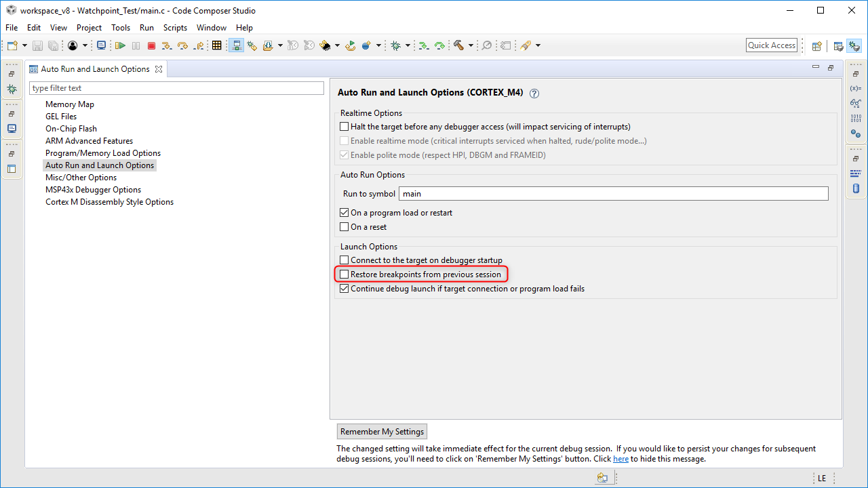Toggle the highlighted connect target icon
Screen dimensions: 868x488
point(237,45)
